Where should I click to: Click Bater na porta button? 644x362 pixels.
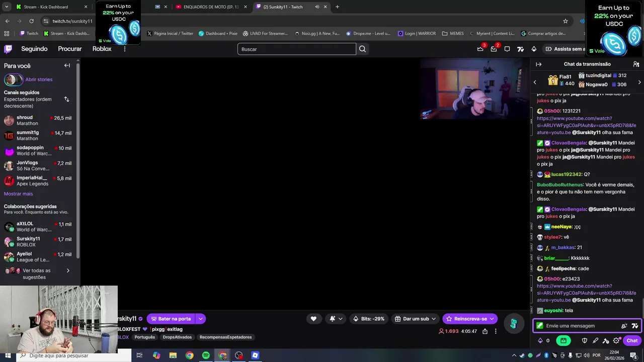pos(171,319)
